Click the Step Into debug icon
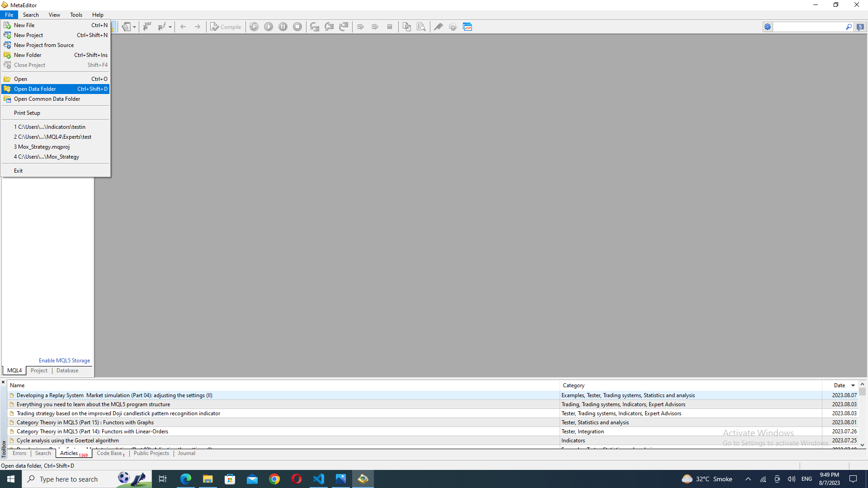The width and height of the screenshot is (868, 488). [x=315, y=27]
